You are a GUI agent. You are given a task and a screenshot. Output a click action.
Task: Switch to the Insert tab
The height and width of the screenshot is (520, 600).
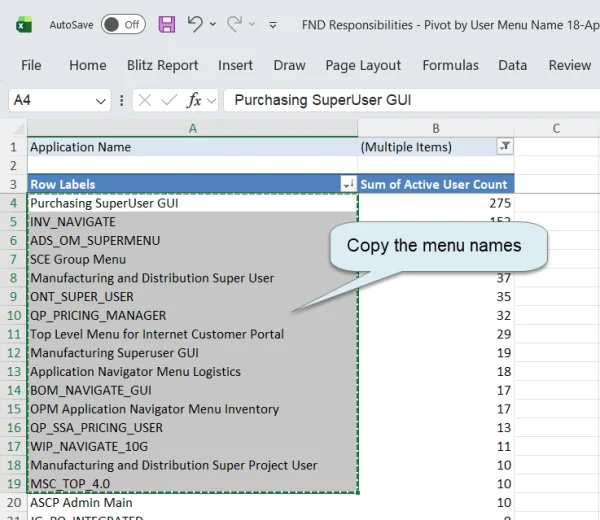tap(235, 65)
